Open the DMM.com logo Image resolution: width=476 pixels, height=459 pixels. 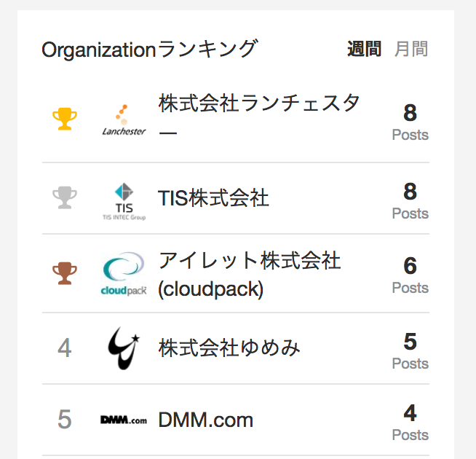coord(123,420)
